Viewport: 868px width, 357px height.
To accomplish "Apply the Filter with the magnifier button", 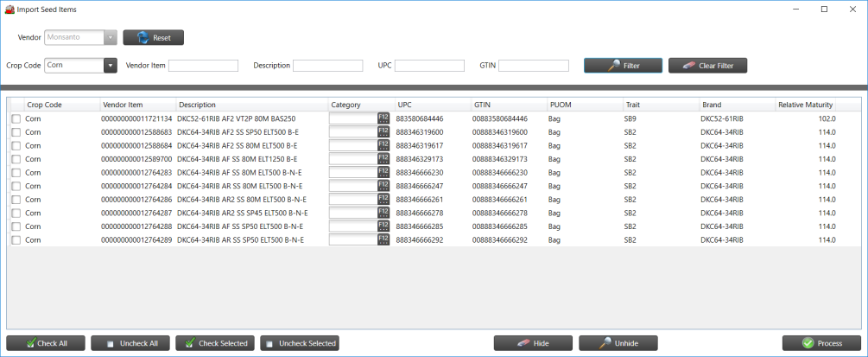I will (623, 66).
